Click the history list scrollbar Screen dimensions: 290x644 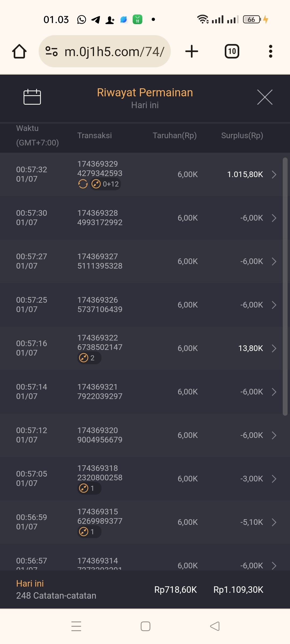(x=285, y=287)
